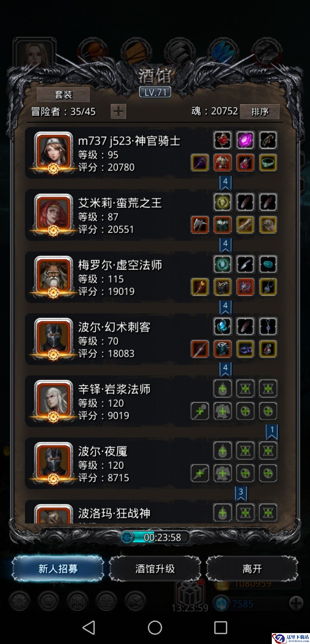The width and height of the screenshot is (310, 644).
Task: Click the recruitment countdown timer bar
Action: [155, 537]
